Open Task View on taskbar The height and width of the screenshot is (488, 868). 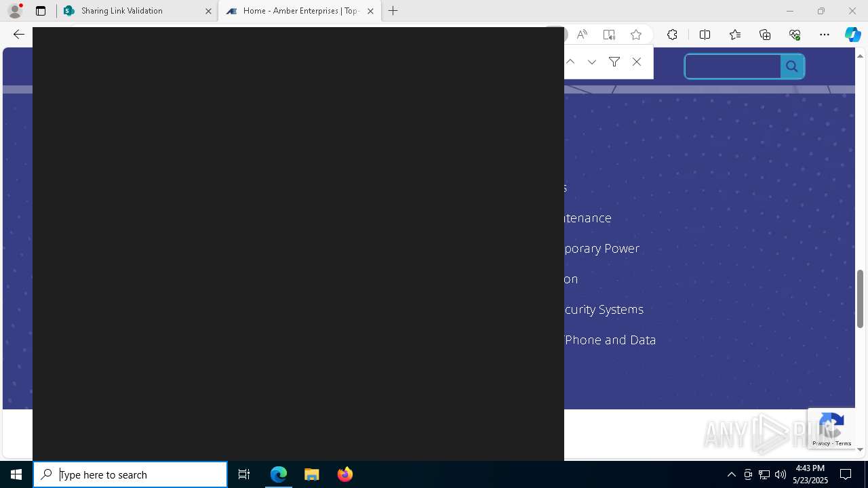point(244,474)
